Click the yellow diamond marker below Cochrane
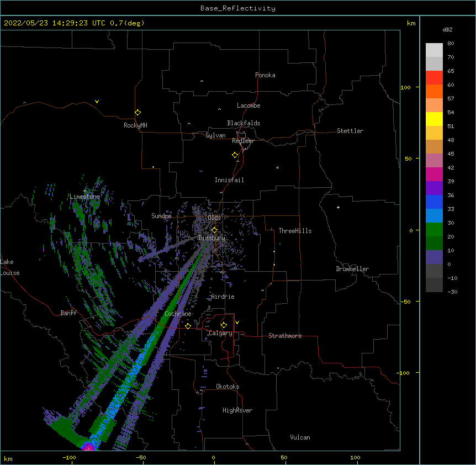 188,326
